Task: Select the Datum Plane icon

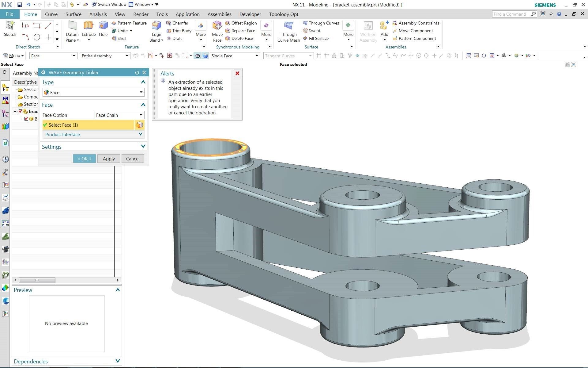Action: (72, 26)
